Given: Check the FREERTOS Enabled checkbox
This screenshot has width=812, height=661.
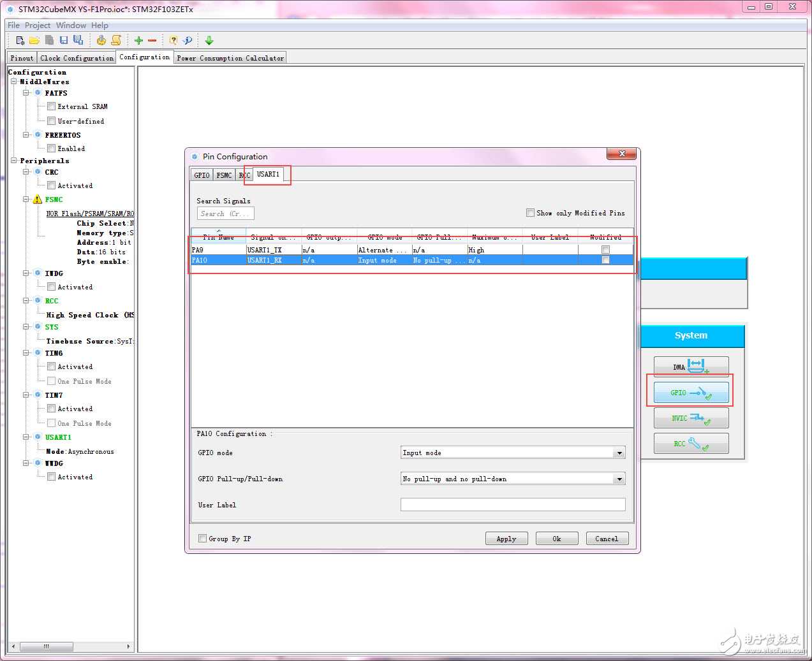Looking at the screenshot, I should [x=51, y=149].
